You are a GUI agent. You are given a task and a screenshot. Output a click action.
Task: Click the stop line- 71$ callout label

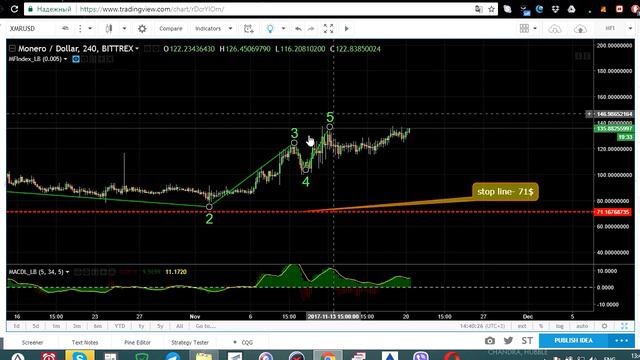click(505, 191)
